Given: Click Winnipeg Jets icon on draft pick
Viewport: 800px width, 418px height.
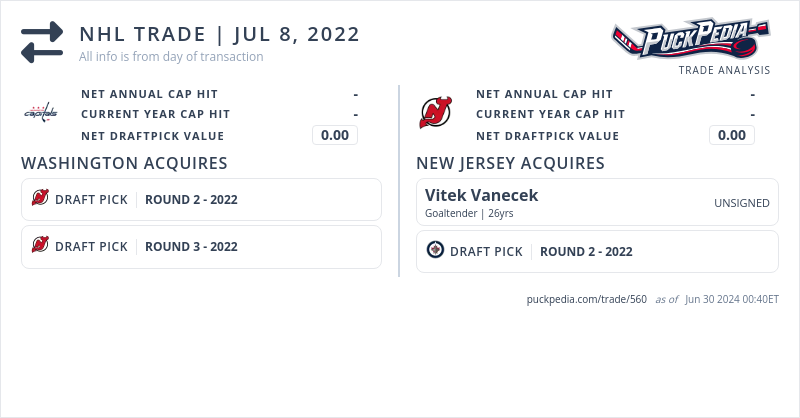Looking at the screenshot, I should (435, 251).
